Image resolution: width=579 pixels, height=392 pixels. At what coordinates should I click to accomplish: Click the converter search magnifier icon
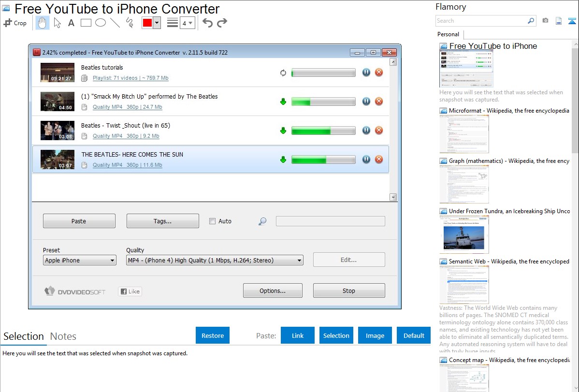click(x=262, y=221)
